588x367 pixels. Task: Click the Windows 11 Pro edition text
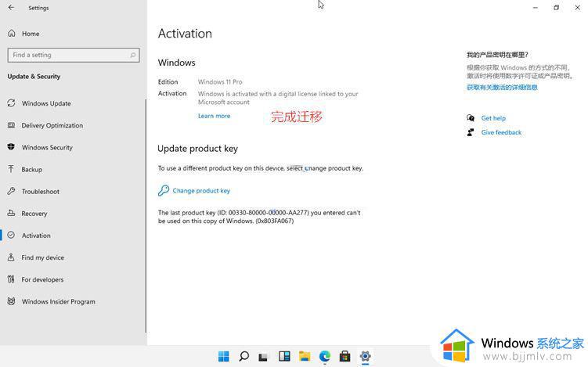point(220,81)
